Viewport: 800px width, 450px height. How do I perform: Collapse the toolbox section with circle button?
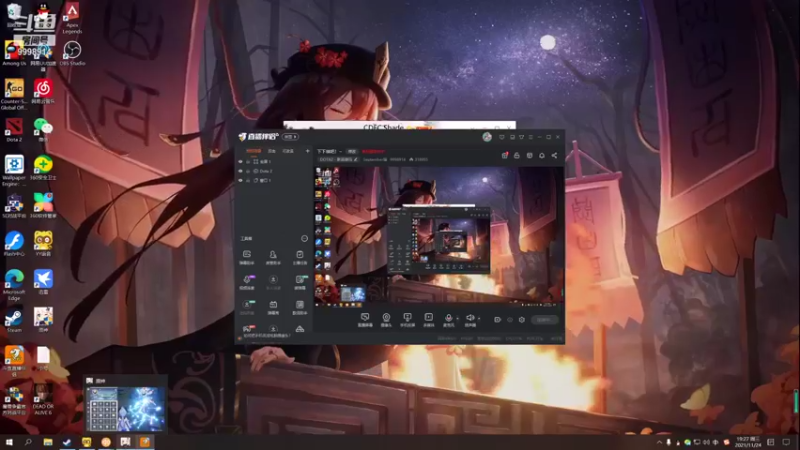(x=304, y=238)
